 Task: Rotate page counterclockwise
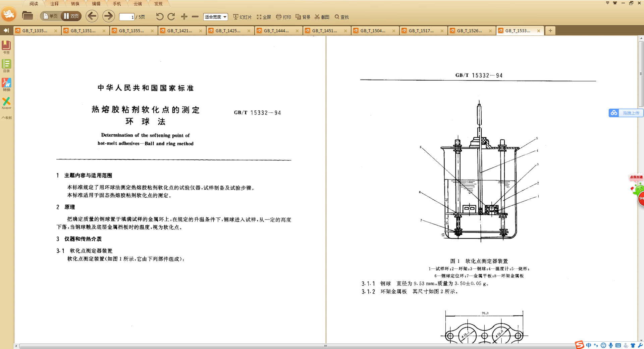click(160, 16)
